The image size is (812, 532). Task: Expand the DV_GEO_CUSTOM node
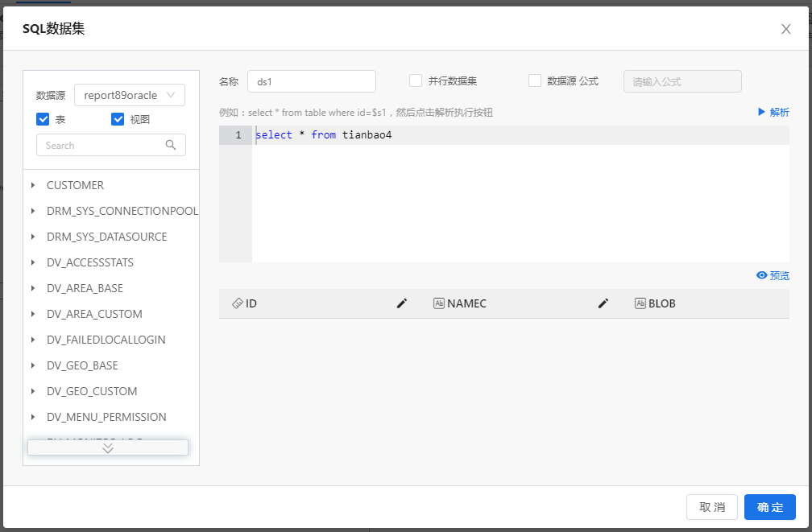(33, 391)
